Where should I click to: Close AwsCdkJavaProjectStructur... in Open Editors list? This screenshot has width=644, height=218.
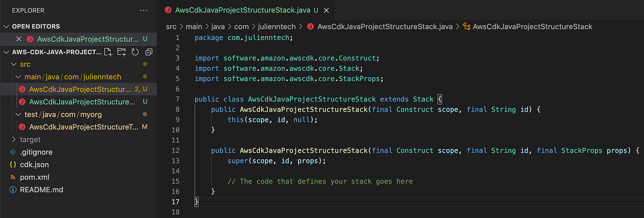19,39
